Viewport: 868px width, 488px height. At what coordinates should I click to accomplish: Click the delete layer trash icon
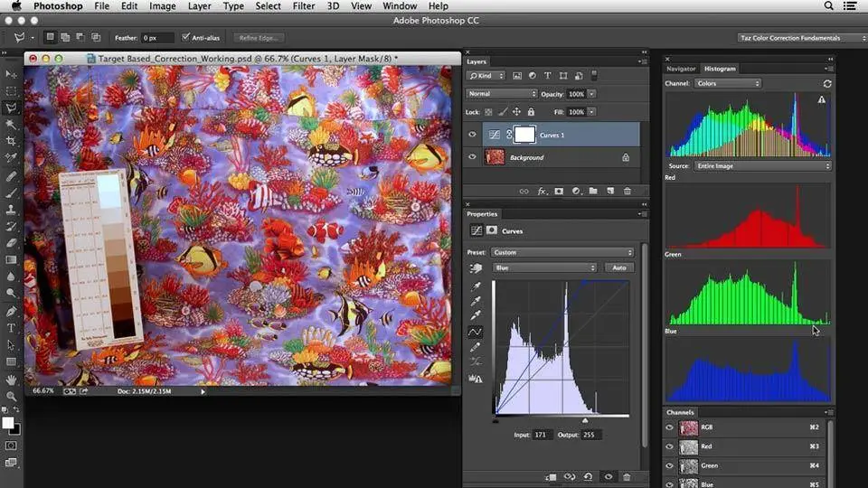point(626,192)
